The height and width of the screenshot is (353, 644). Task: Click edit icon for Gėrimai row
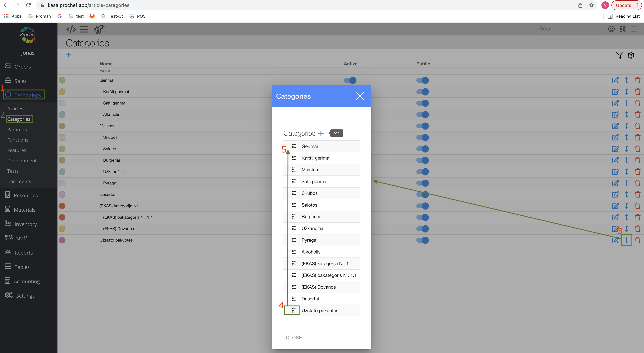coord(615,80)
